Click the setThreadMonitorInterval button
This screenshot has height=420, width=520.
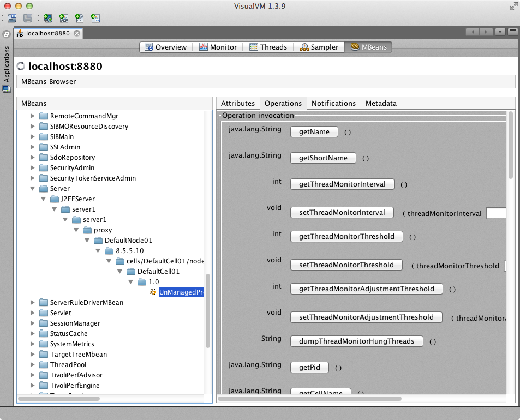(342, 213)
